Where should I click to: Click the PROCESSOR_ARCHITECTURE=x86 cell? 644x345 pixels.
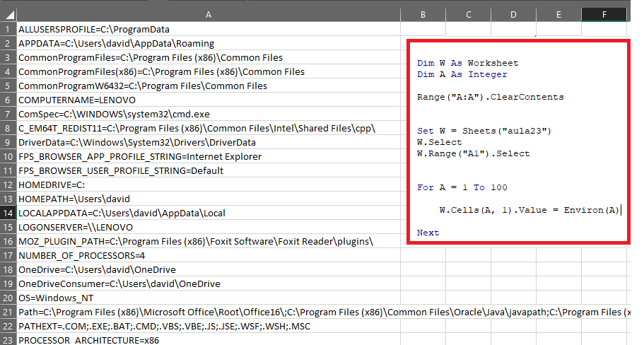pyautogui.click(x=209, y=340)
